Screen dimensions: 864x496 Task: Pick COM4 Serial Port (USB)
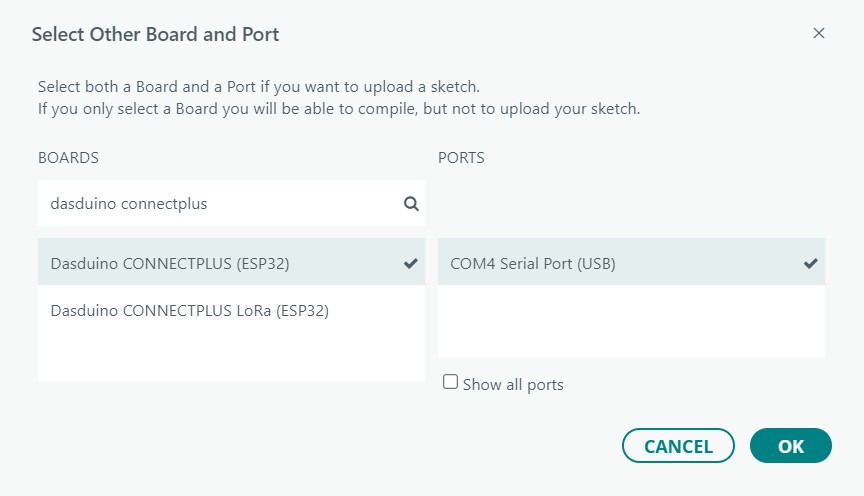point(533,264)
